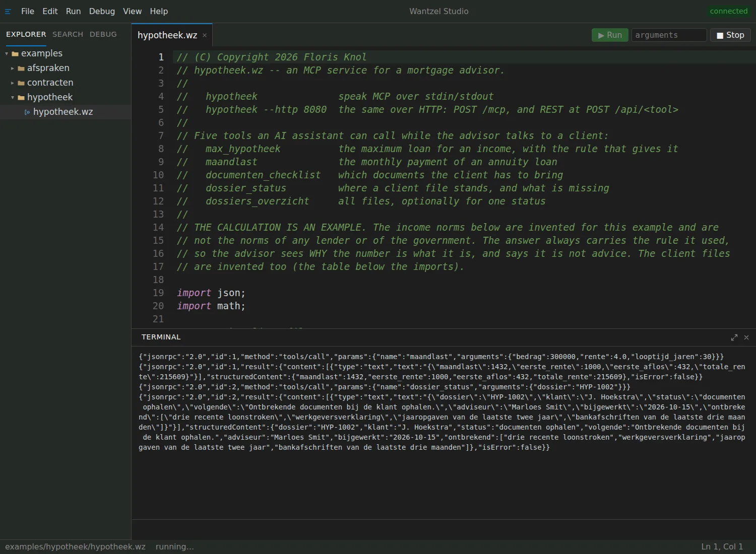Open the View menu
Viewport: 756px width, 554px height.
pyautogui.click(x=132, y=11)
